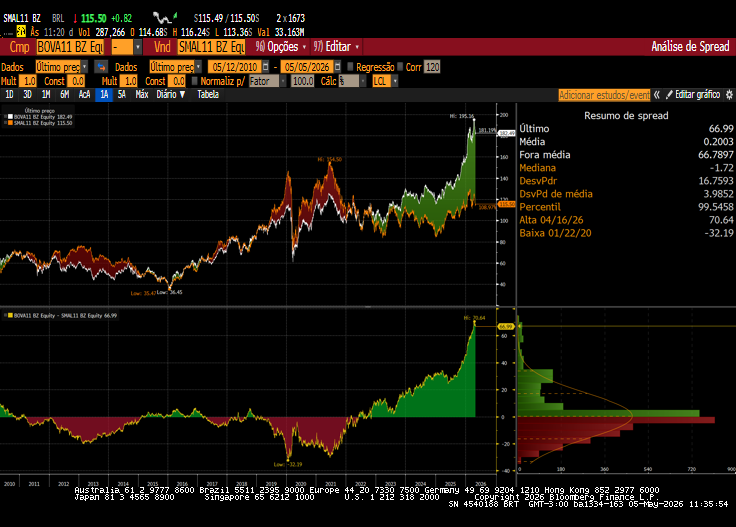
Task: Click the Mediana value -1.72
Action: pyautogui.click(x=721, y=168)
